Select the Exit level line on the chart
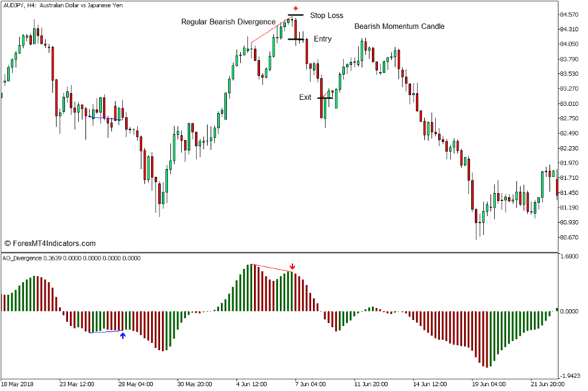The width and height of the screenshot is (588, 391). [324, 97]
